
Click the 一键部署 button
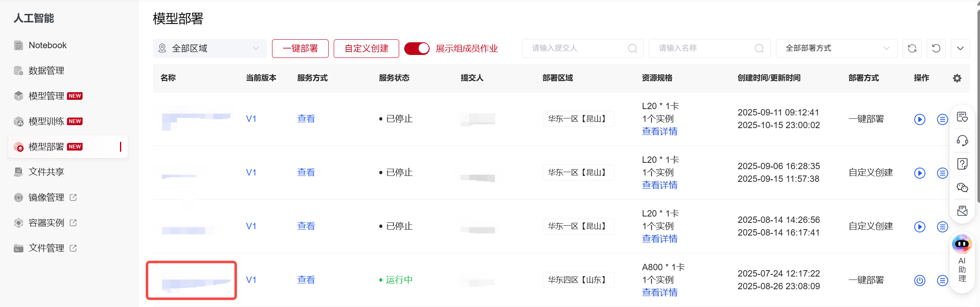(x=300, y=49)
